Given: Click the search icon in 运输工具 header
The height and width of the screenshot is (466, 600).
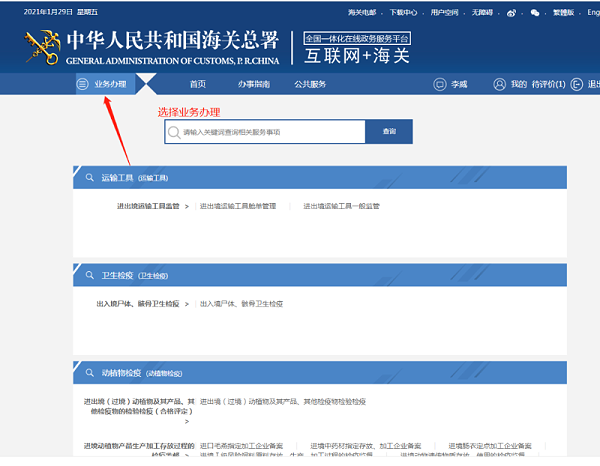Looking at the screenshot, I should [x=90, y=178].
